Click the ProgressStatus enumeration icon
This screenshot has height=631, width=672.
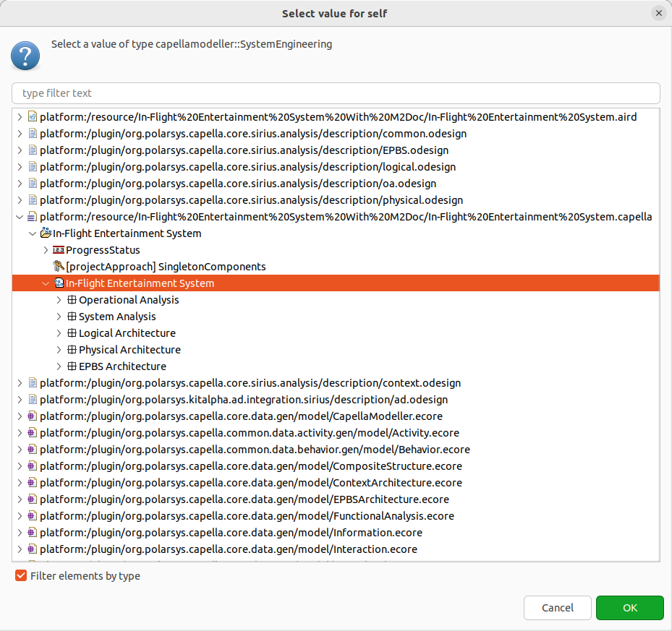click(59, 250)
